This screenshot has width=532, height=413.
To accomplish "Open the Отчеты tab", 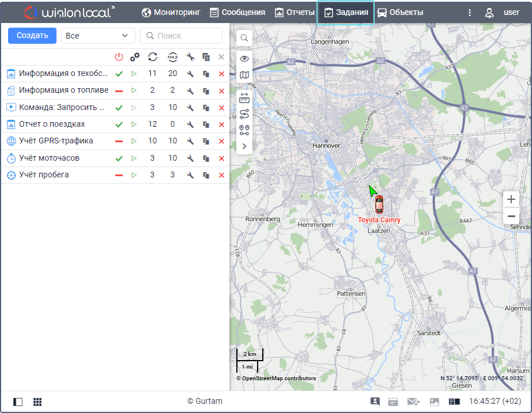I will pyautogui.click(x=295, y=12).
